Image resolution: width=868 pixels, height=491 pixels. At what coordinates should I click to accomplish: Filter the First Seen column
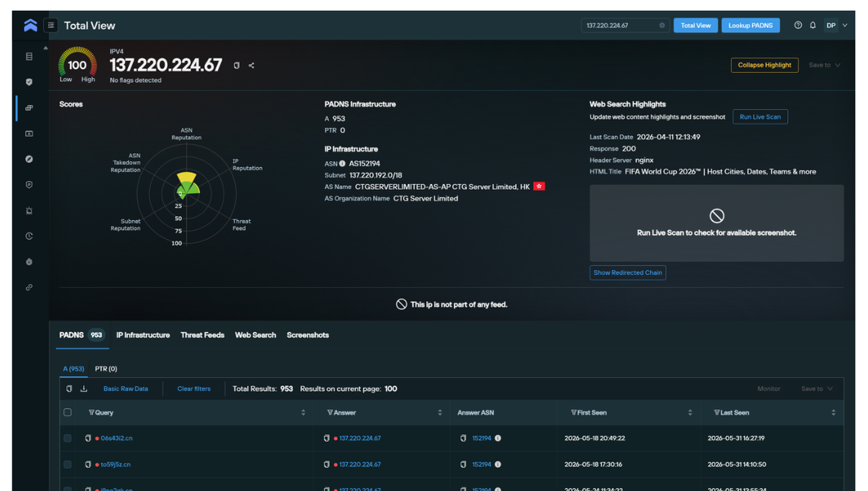tap(574, 412)
